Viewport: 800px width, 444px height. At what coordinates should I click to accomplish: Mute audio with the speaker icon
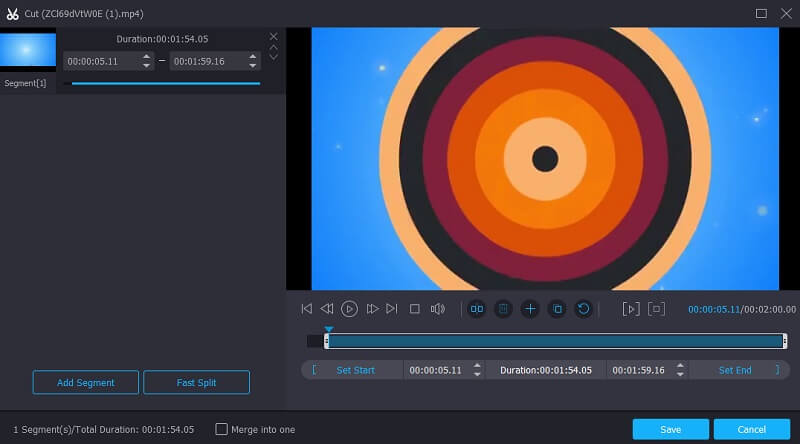[x=437, y=309]
